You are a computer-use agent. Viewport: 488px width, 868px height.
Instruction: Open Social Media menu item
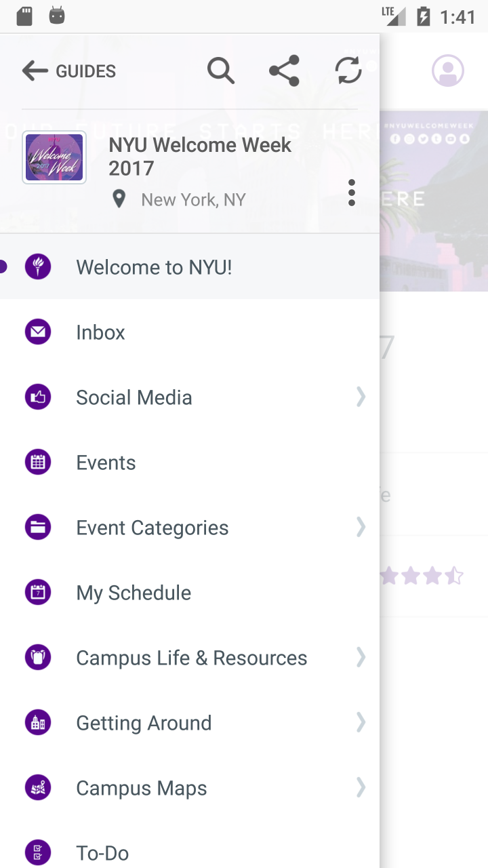[x=190, y=397]
